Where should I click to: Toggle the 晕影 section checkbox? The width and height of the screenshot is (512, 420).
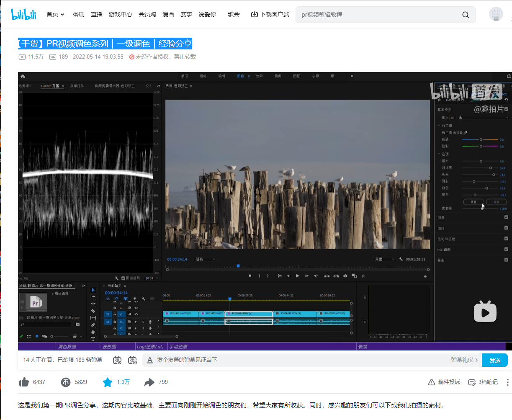pos(506,260)
